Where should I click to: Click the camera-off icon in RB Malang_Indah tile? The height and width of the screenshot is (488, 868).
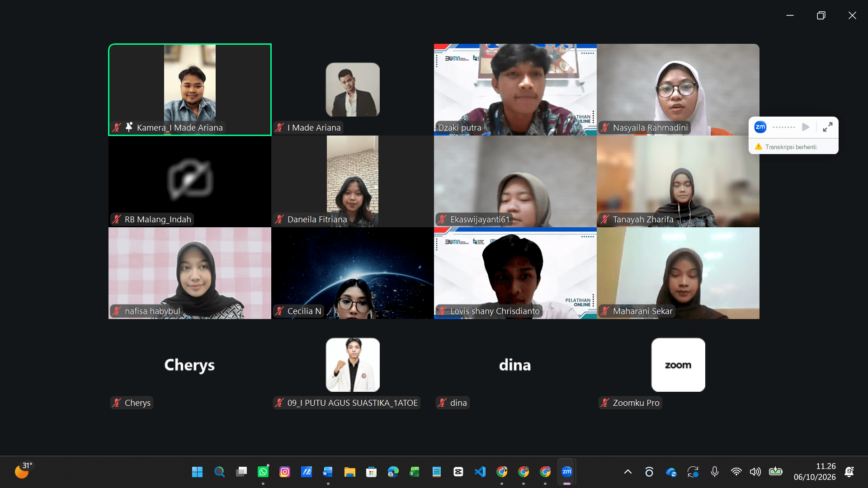[x=190, y=179]
